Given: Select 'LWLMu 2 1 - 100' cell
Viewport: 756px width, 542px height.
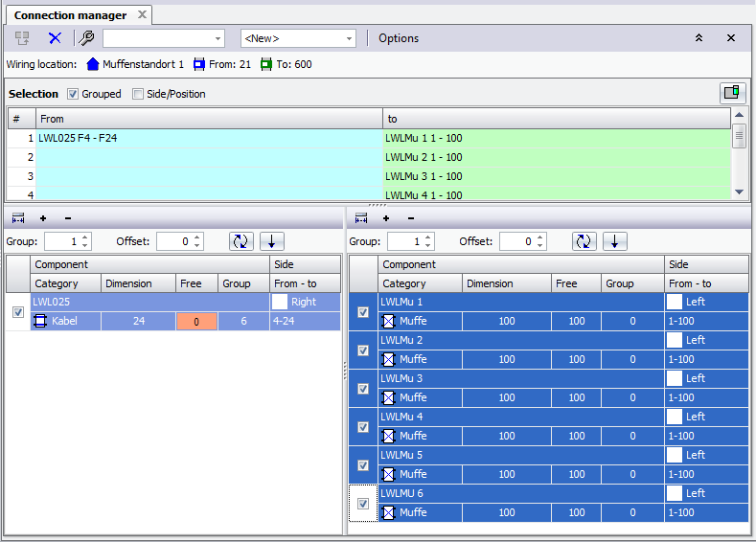Looking at the screenshot, I should pos(557,158).
